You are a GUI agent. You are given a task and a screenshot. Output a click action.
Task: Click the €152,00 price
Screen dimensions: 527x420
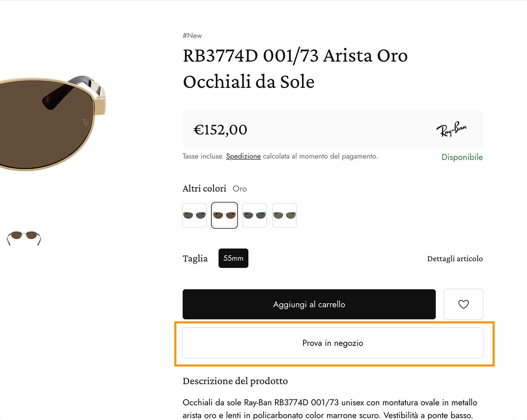coord(221,129)
